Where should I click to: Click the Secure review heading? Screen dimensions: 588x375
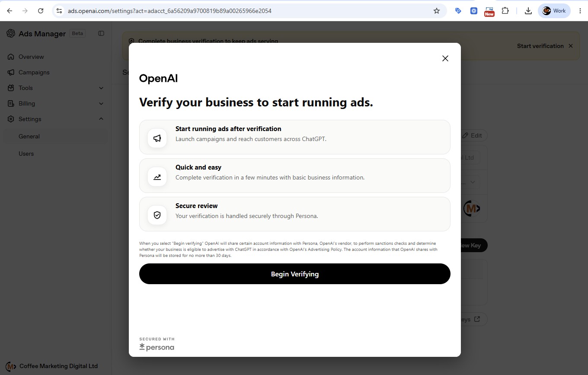coord(197,206)
